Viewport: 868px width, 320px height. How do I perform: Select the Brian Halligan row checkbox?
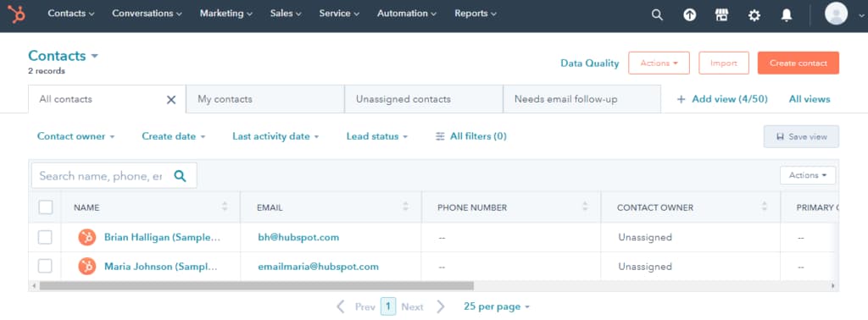tap(45, 238)
